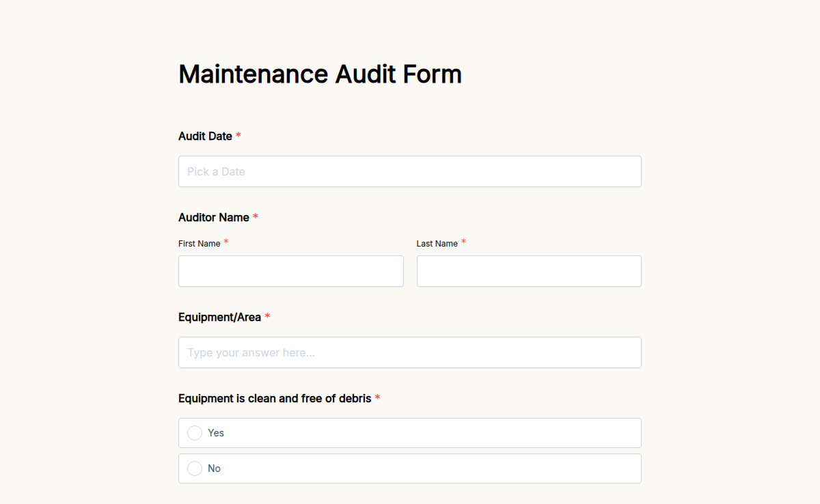
Task: Focus the Last Name input box
Action: tap(528, 271)
